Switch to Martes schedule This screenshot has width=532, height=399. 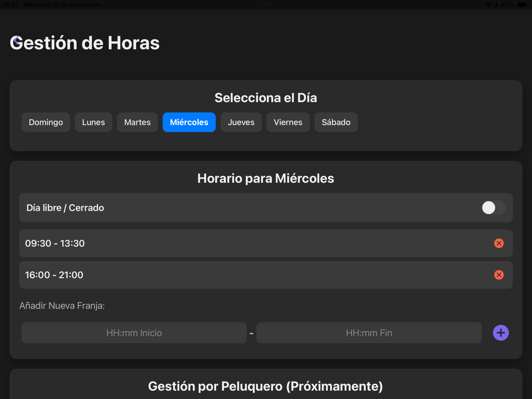pyautogui.click(x=137, y=122)
